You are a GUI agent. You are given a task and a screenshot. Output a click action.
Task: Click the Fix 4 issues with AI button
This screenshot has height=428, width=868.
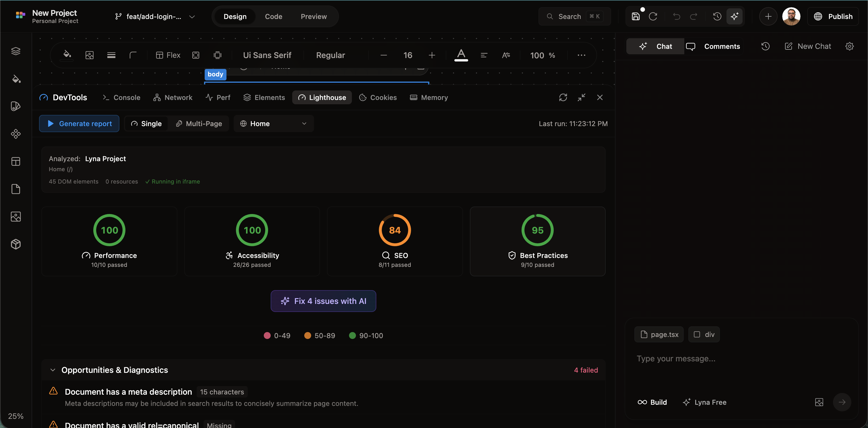tap(323, 301)
